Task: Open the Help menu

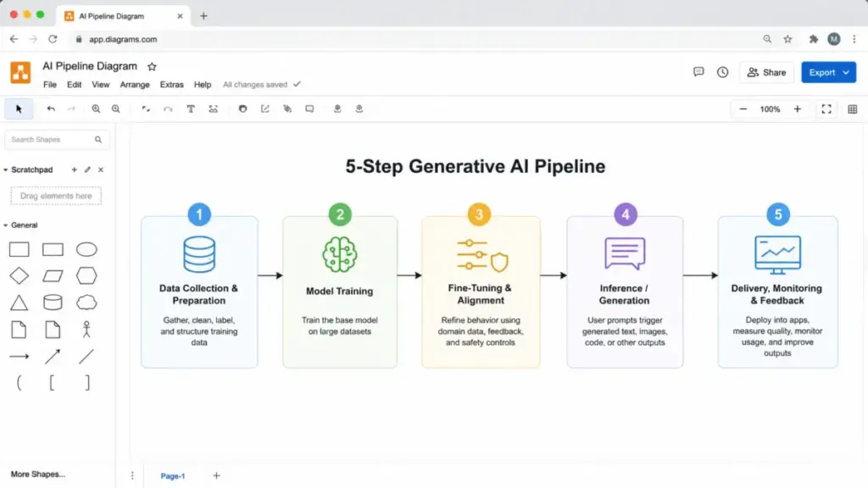Action: click(203, 85)
